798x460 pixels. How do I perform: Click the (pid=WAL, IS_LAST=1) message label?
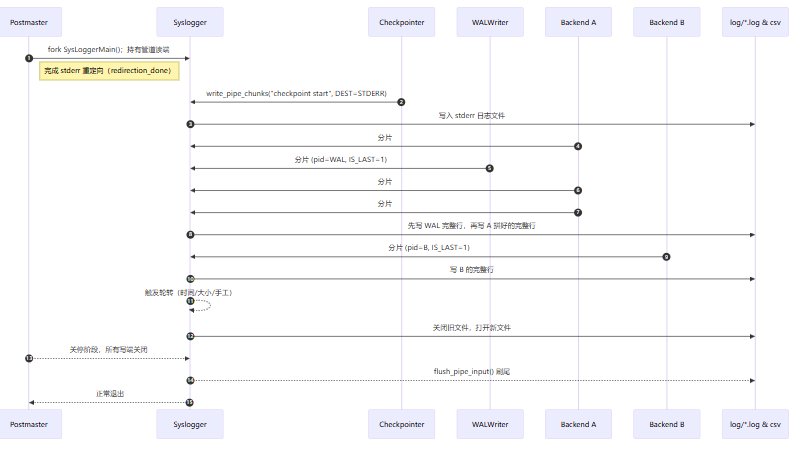[x=340, y=159]
